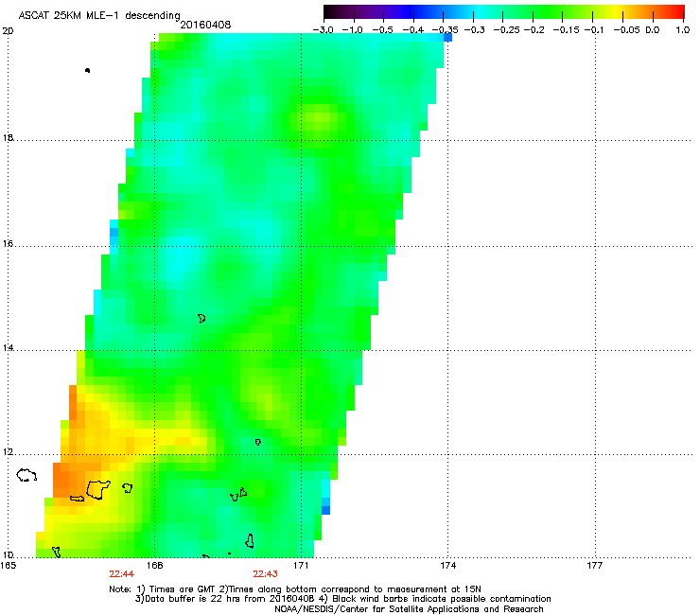
Task: Click the island outline near 10.3N 170E
Action: click(x=250, y=541)
